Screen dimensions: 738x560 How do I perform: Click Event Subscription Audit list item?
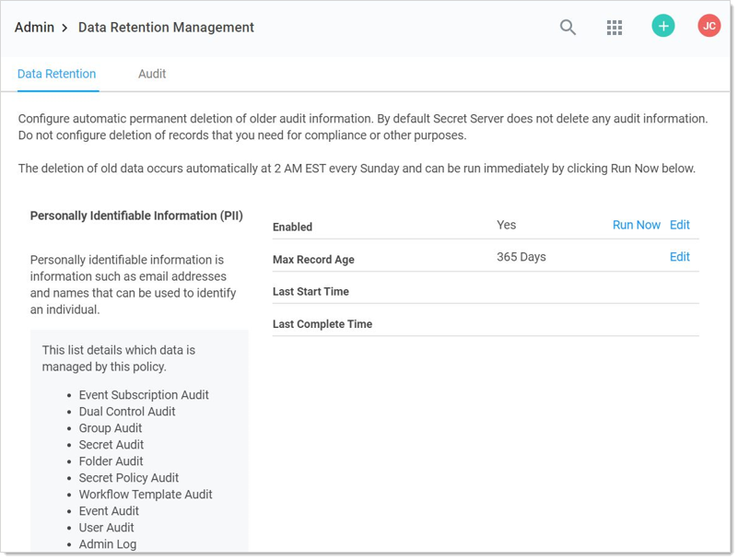144,395
